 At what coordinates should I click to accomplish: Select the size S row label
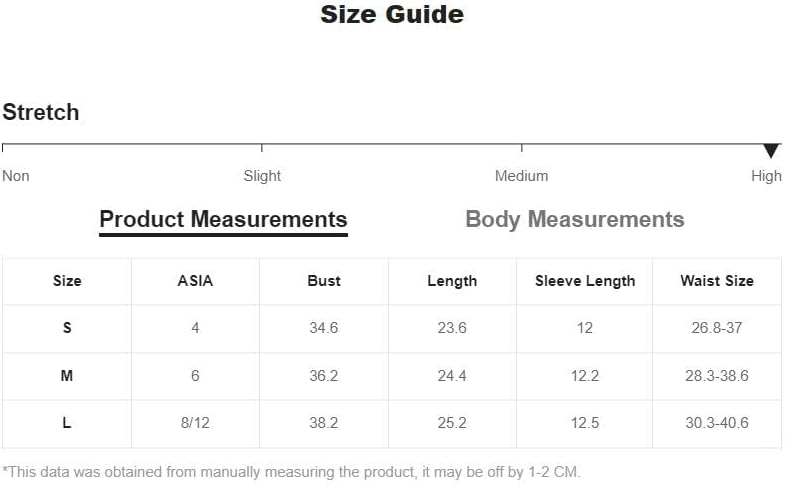coord(67,328)
